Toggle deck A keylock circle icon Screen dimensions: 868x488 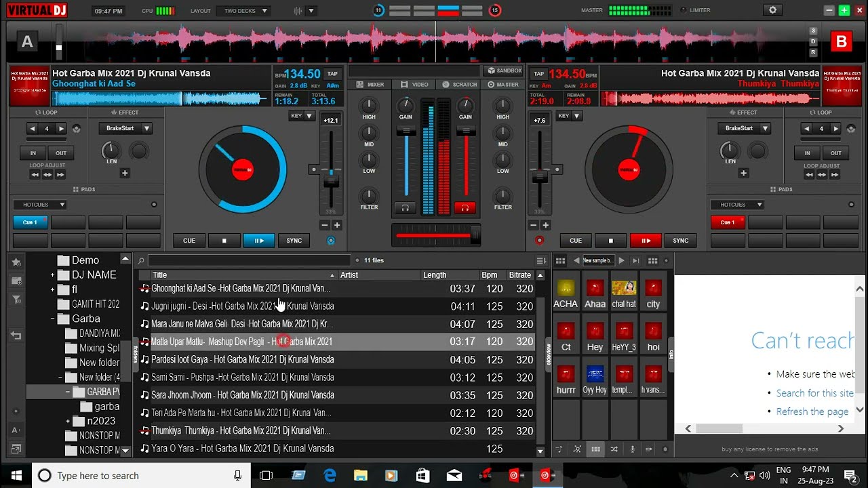point(331,241)
